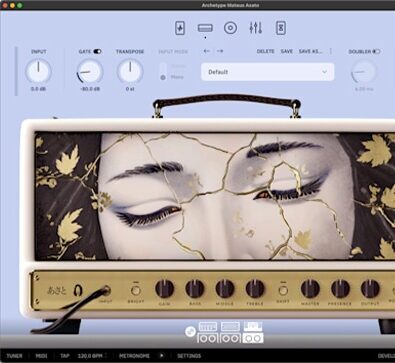Click Delete preset button
The width and height of the screenshot is (395, 363).
[x=265, y=51]
